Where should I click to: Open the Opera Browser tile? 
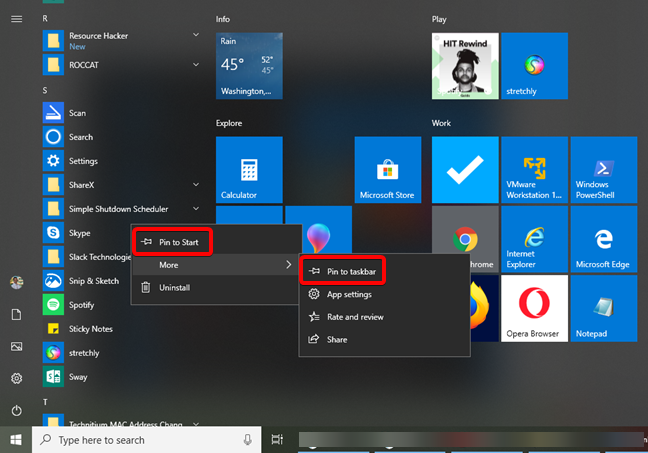[534, 308]
